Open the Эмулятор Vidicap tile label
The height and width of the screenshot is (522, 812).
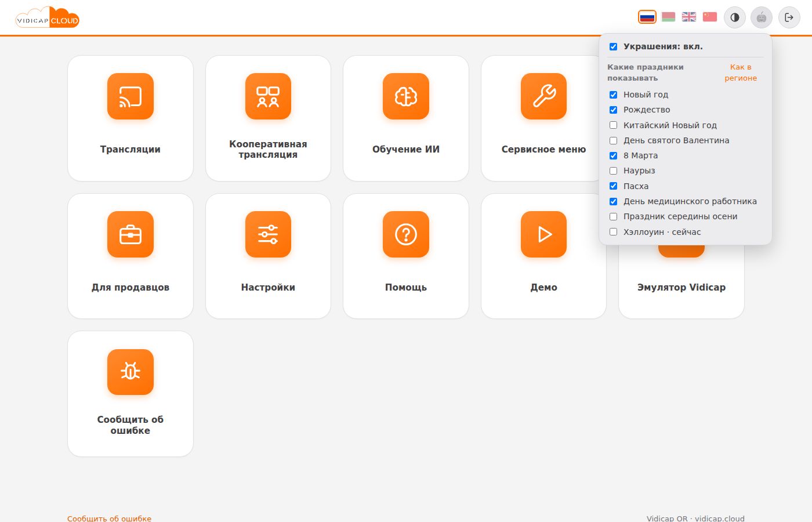tap(681, 287)
